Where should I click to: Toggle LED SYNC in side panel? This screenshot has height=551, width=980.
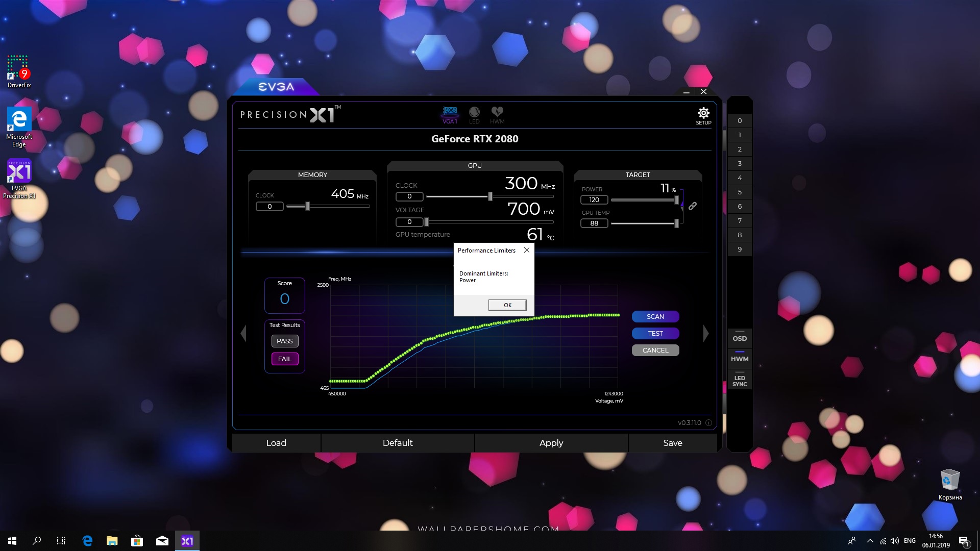pyautogui.click(x=740, y=381)
